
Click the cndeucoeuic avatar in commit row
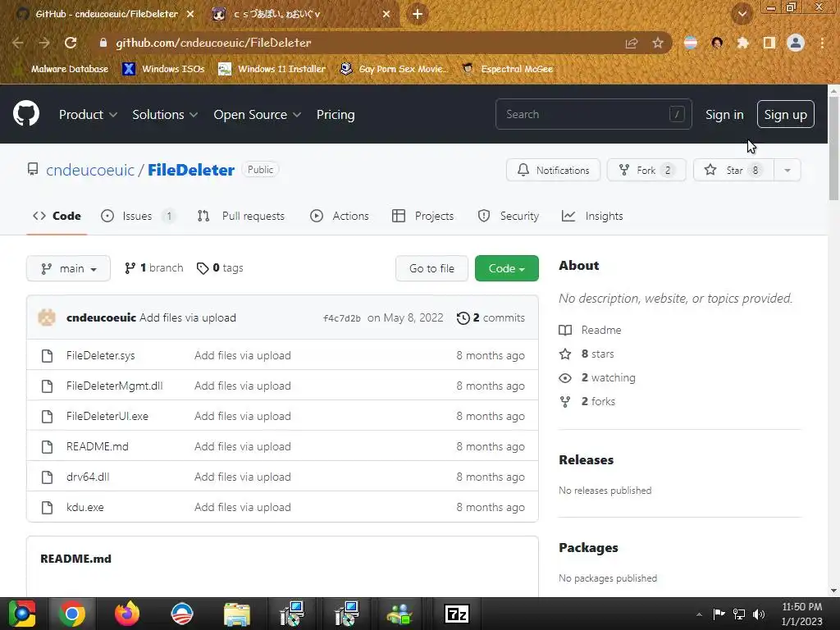(x=47, y=317)
